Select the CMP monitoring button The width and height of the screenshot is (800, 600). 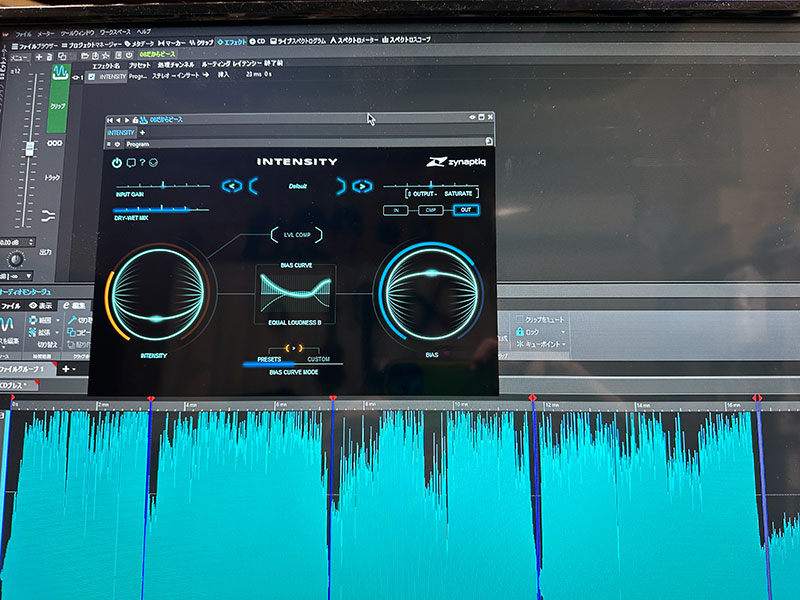pyautogui.click(x=431, y=210)
